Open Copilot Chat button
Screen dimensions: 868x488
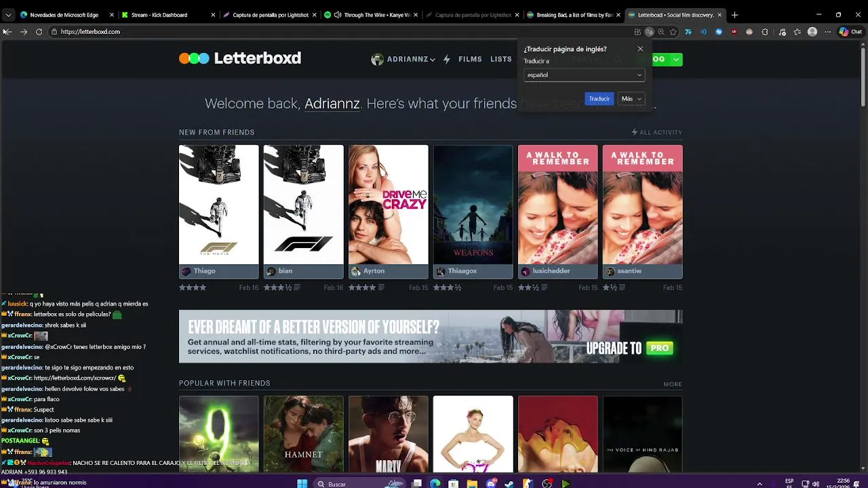click(850, 32)
